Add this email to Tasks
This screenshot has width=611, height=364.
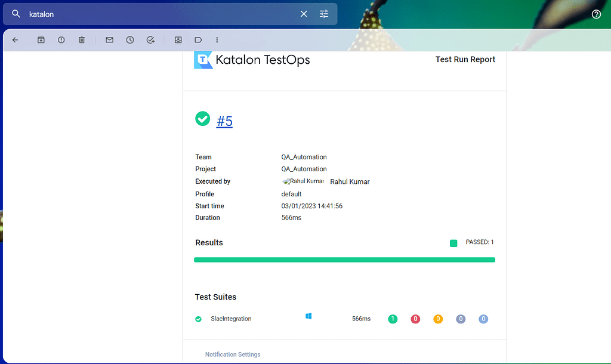[150, 40]
